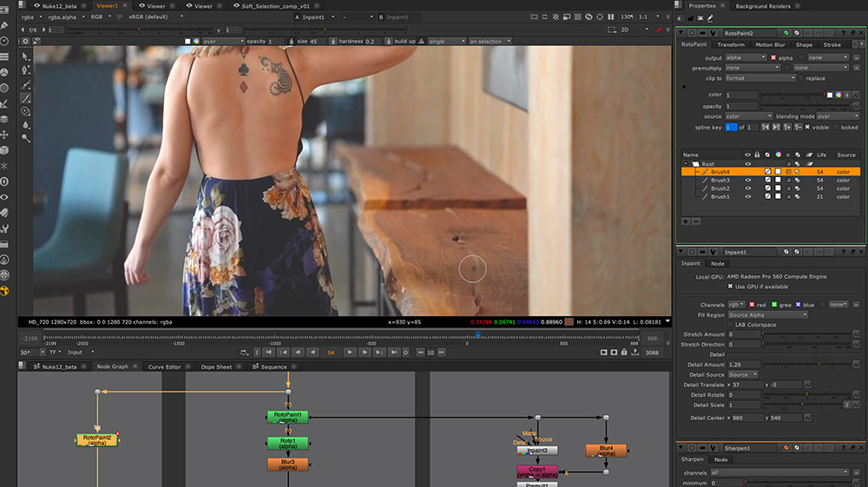This screenshot has height=487, width=868.
Task: Click the plus icon below the brush list
Action: (686, 221)
